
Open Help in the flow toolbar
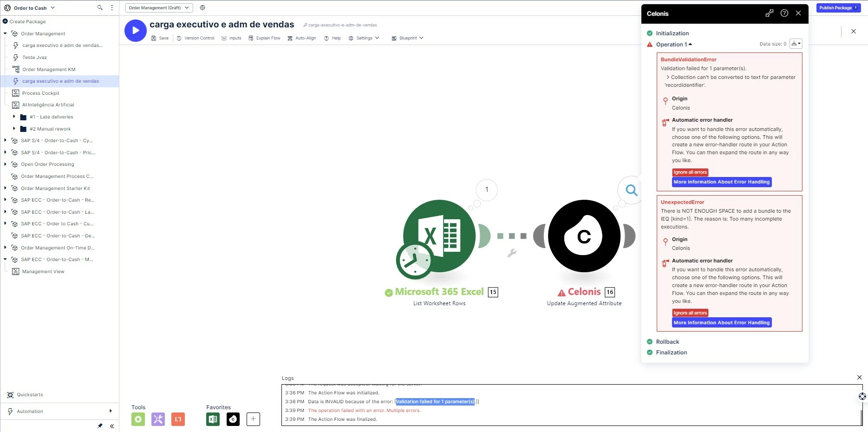point(333,38)
